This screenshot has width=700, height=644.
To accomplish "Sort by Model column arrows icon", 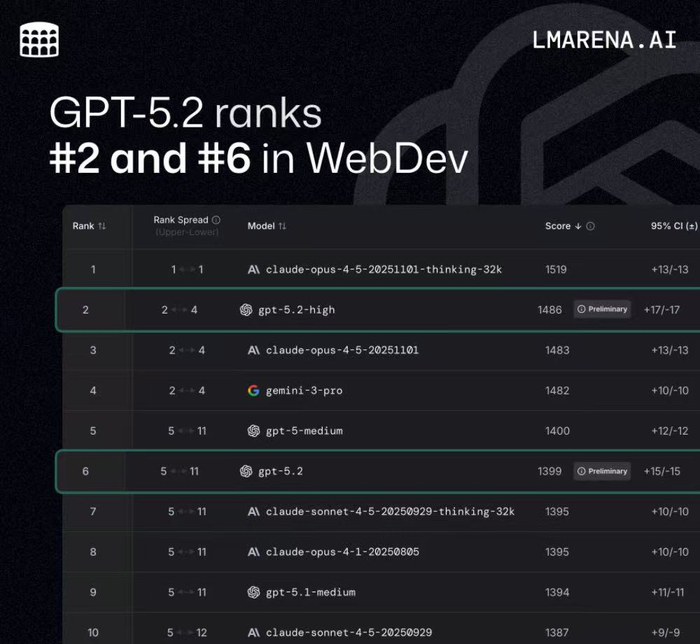I will (x=282, y=226).
